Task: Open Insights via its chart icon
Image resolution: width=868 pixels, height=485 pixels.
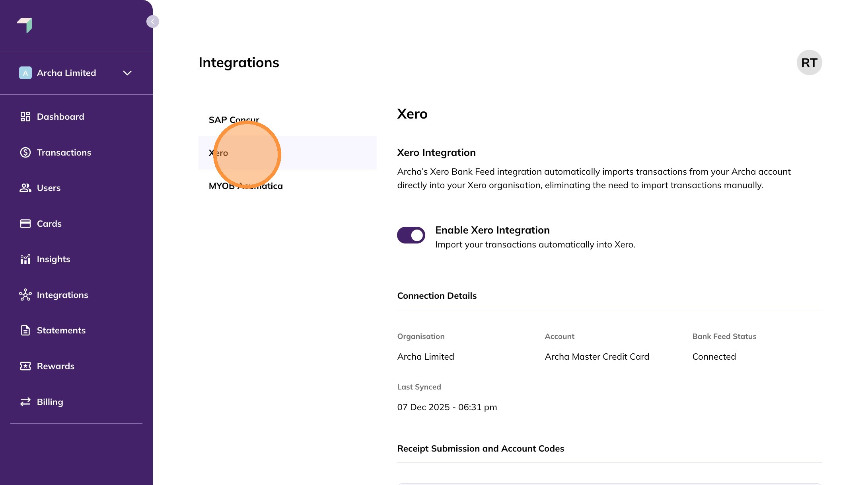Action: [x=25, y=259]
